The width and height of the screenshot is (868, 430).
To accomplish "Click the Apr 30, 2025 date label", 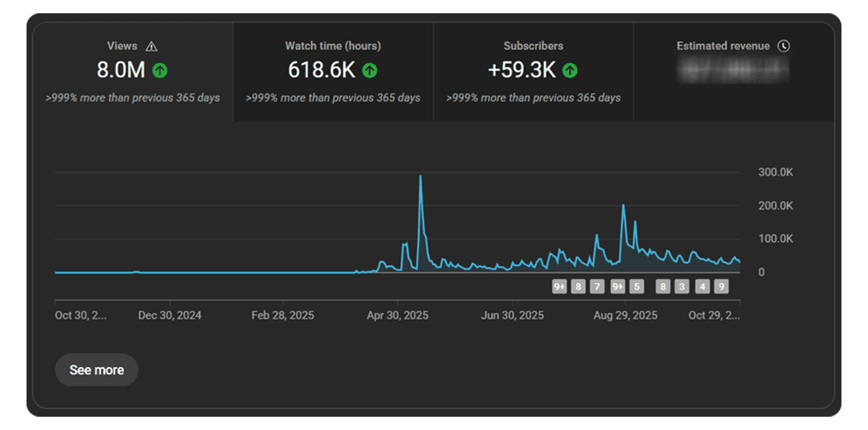I will tap(398, 316).
